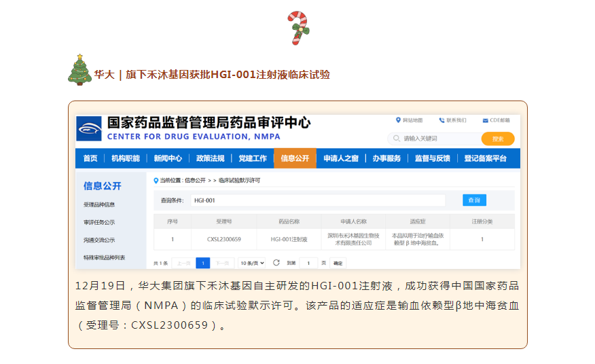The height and width of the screenshot is (364, 595).
Task: Click the 注册分类 column header
Action: point(482,221)
